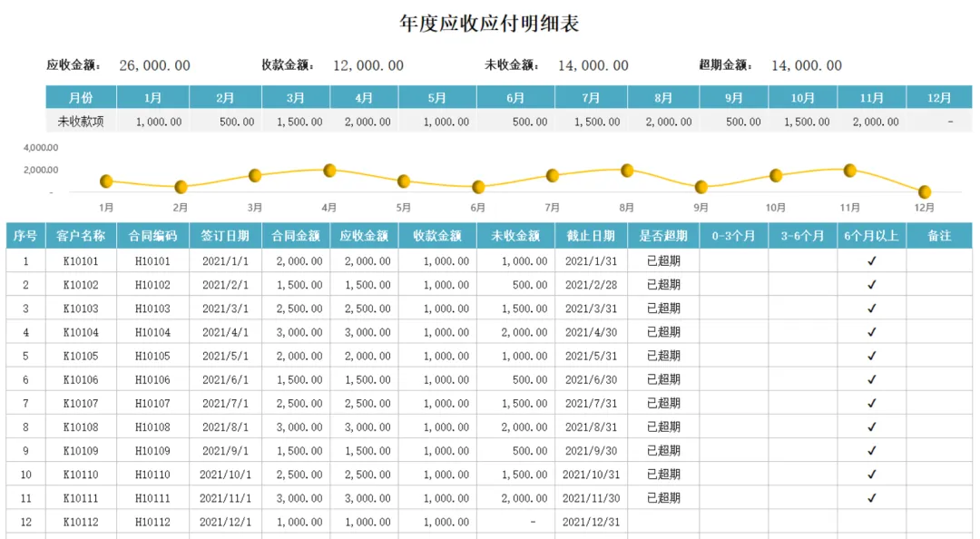Image resolution: width=980 pixels, height=539 pixels.
Task: Select contract code cell H10102
Action: tap(152, 285)
